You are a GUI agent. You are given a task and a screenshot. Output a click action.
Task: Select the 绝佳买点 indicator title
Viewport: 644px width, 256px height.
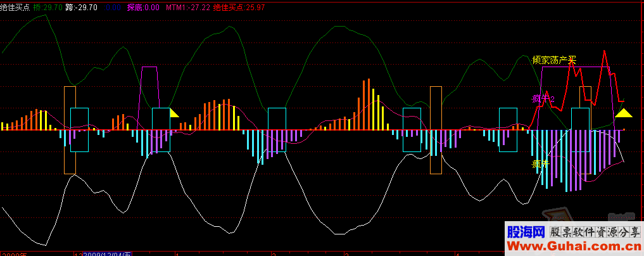[15, 8]
